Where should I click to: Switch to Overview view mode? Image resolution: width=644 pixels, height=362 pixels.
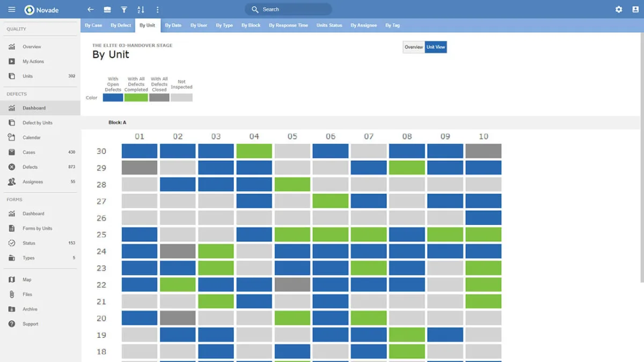point(413,47)
